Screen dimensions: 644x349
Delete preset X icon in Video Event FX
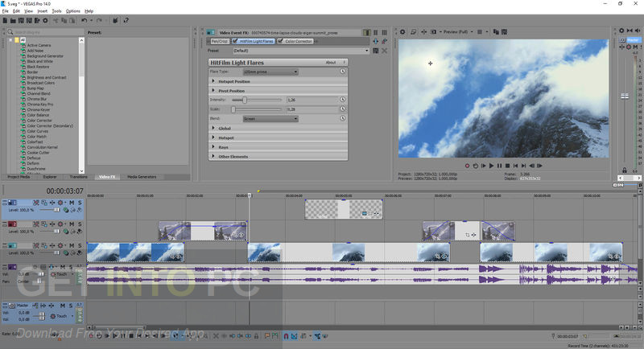(385, 51)
